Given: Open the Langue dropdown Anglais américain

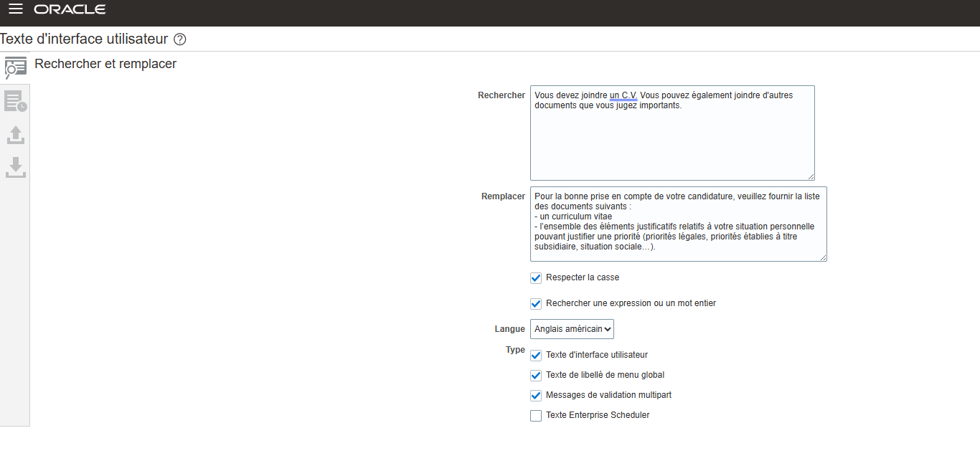Looking at the screenshot, I should pos(572,329).
